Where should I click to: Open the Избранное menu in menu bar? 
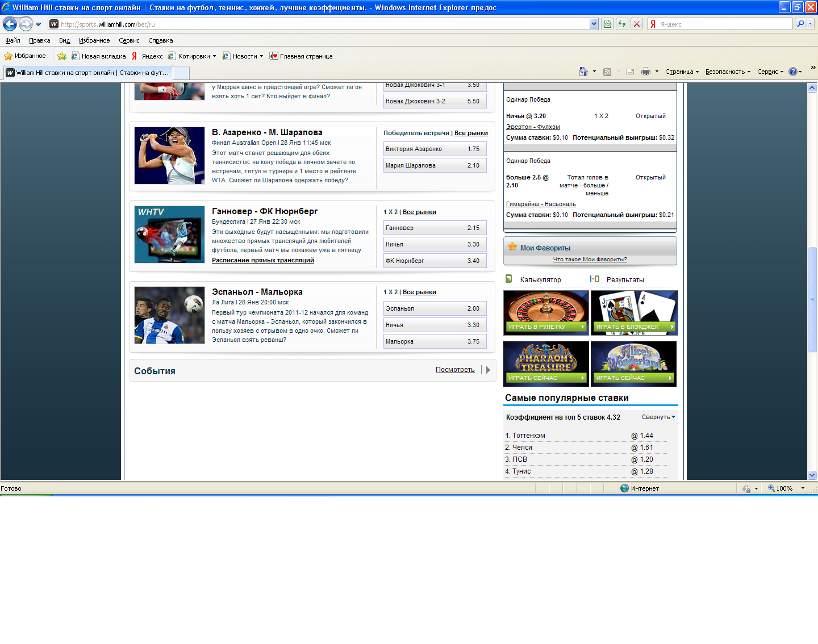pyautogui.click(x=94, y=40)
